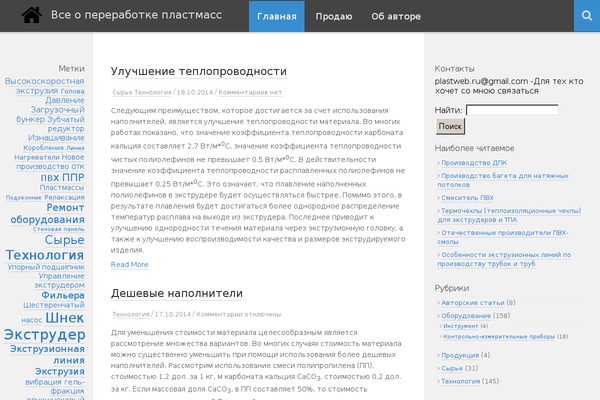Click the Давление tag
The width and height of the screenshot is (600, 400).
point(65,100)
